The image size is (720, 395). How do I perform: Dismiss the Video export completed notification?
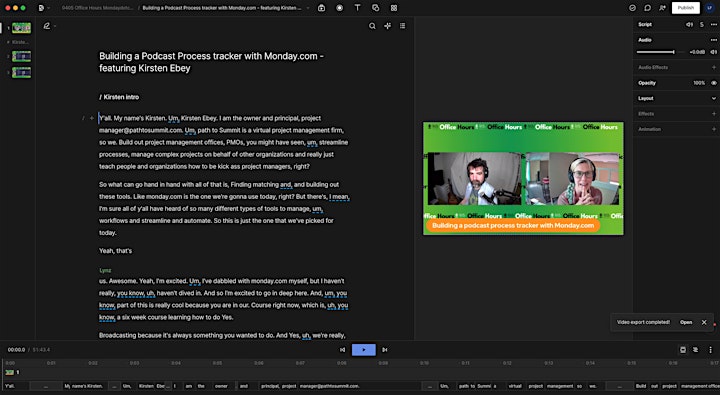704,322
